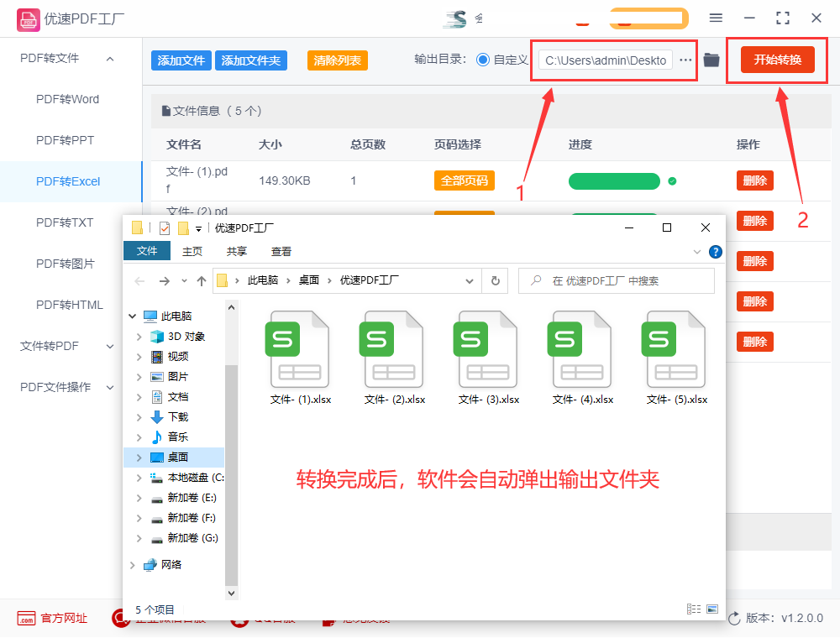Open 文件- (4).xlsx file icon
840x638 pixels.
(x=580, y=349)
